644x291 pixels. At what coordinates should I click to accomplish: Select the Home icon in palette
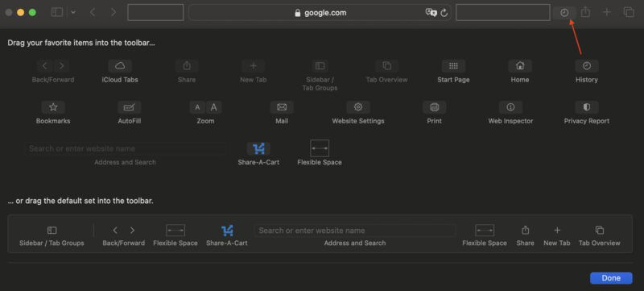pyautogui.click(x=520, y=66)
